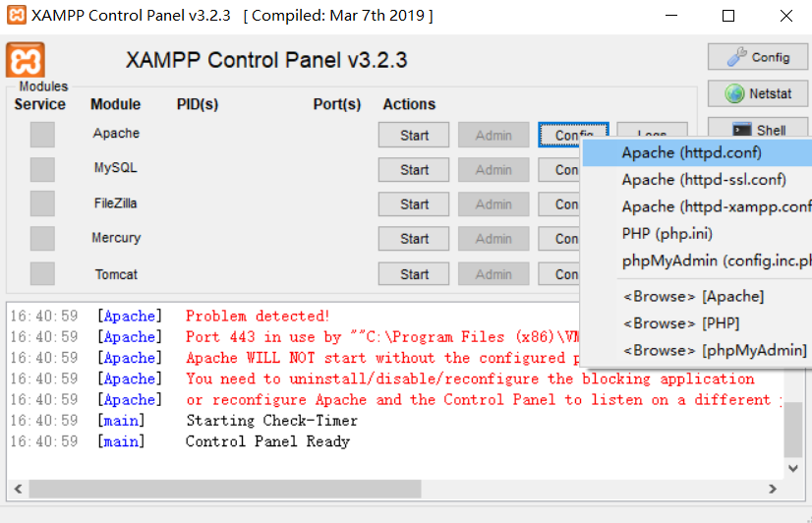
Task: Click the 'Control Panel Ready' log line
Action: coord(267,441)
